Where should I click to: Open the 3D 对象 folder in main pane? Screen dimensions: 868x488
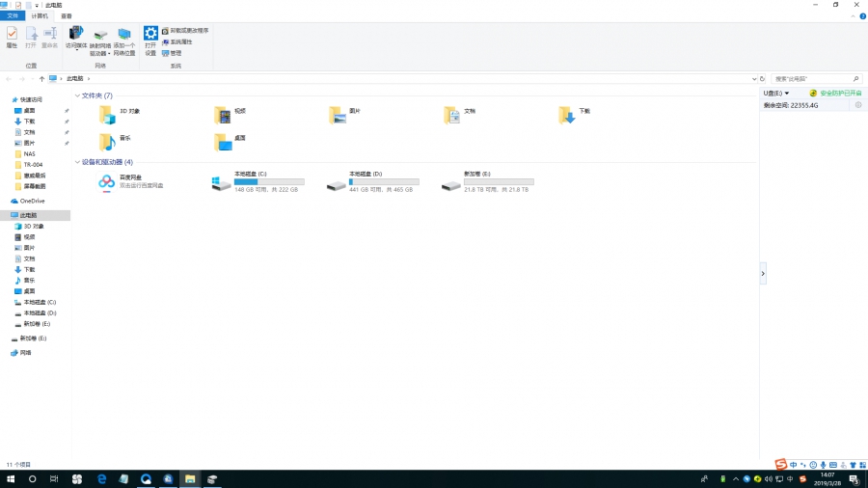[x=107, y=114]
